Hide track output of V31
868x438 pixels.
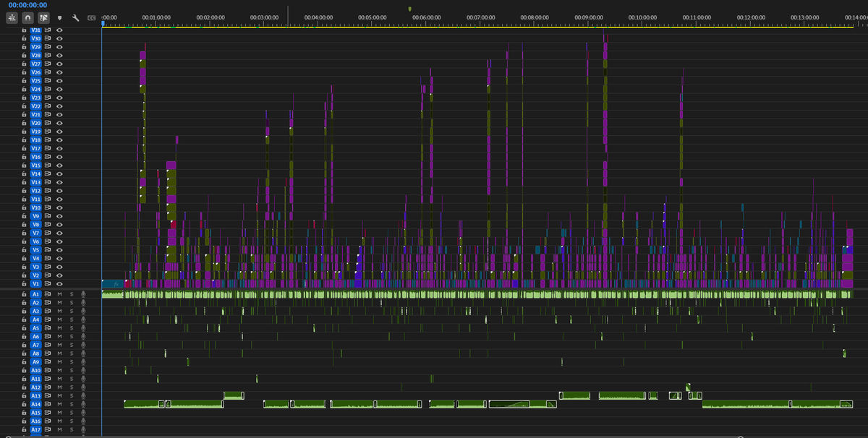(60, 30)
